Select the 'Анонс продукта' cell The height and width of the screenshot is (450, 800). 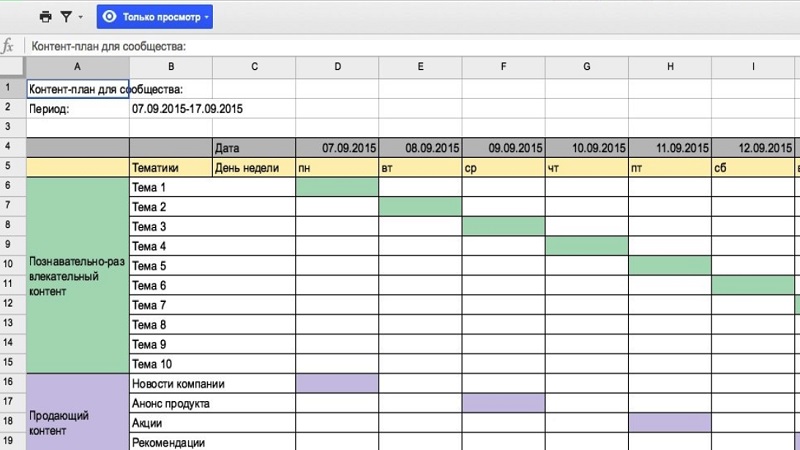[x=170, y=403]
